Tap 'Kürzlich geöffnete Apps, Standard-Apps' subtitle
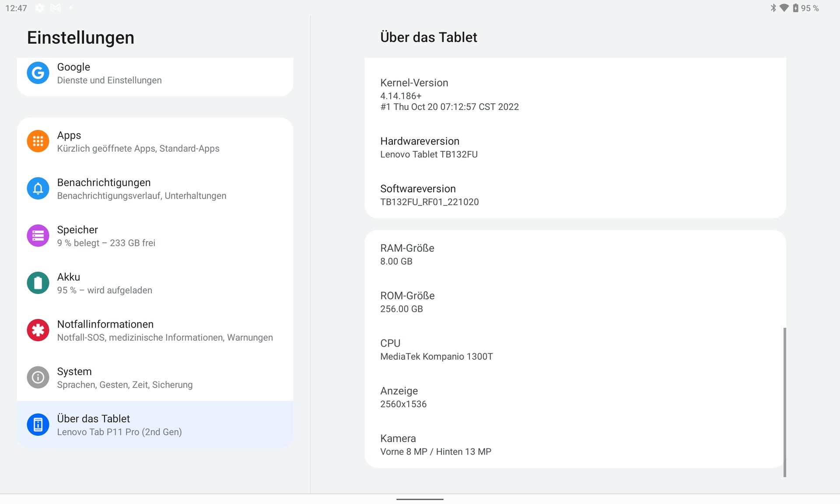The width and height of the screenshot is (840, 504). point(138,148)
